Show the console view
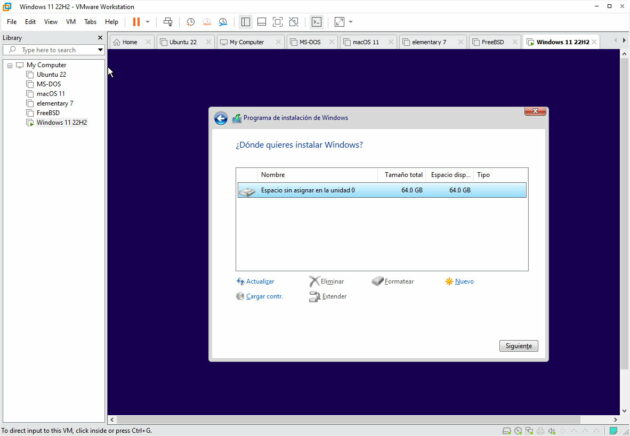The height and width of the screenshot is (436, 630). tap(317, 22)
